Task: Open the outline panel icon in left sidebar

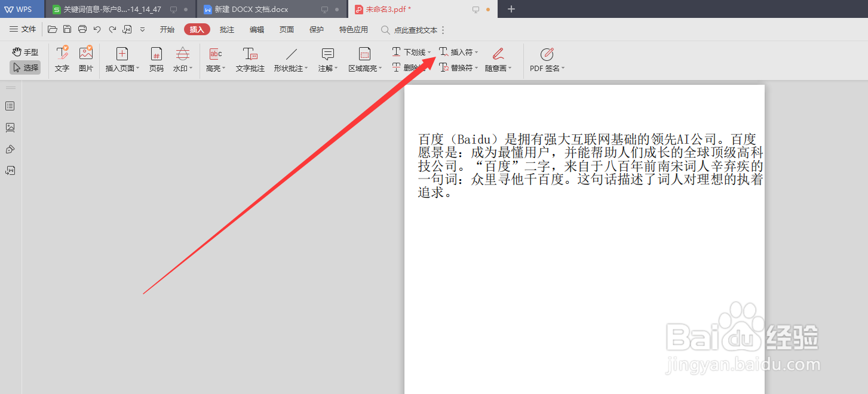Action: click(x=10, y=106)
